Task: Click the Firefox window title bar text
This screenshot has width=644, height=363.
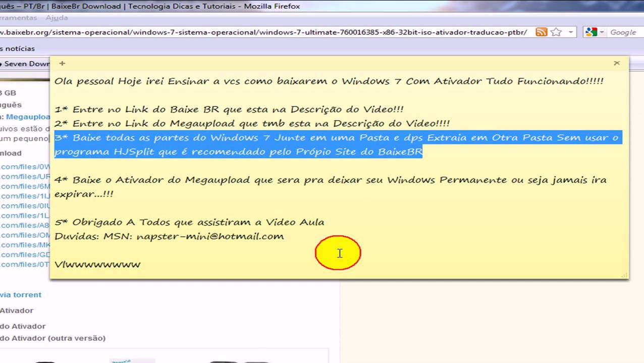Action: (150, 6)
